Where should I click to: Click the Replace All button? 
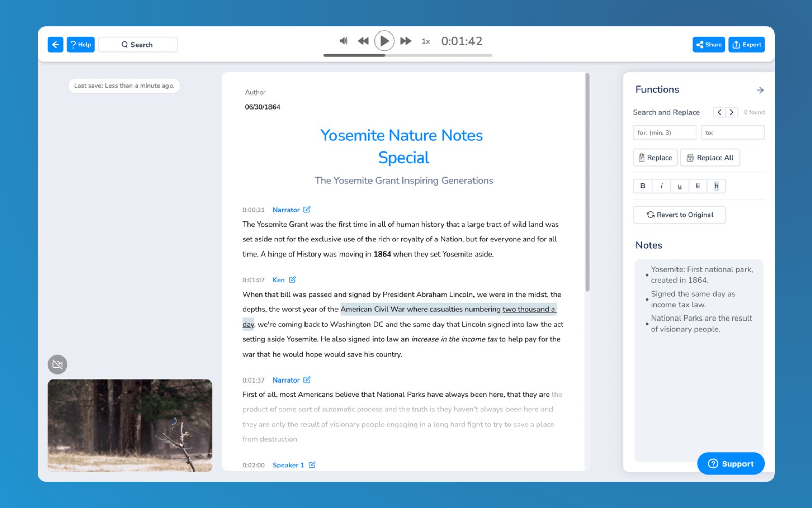[710, 157]
